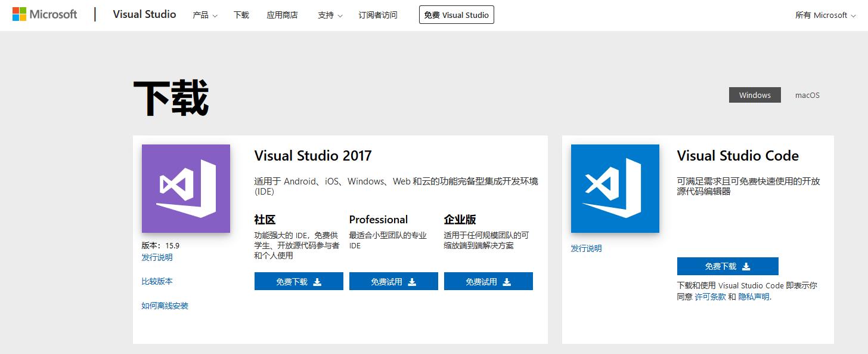The image size is (868, 354).
Task: Expand the 支持 dropdown menu
Action: (330, 15)
